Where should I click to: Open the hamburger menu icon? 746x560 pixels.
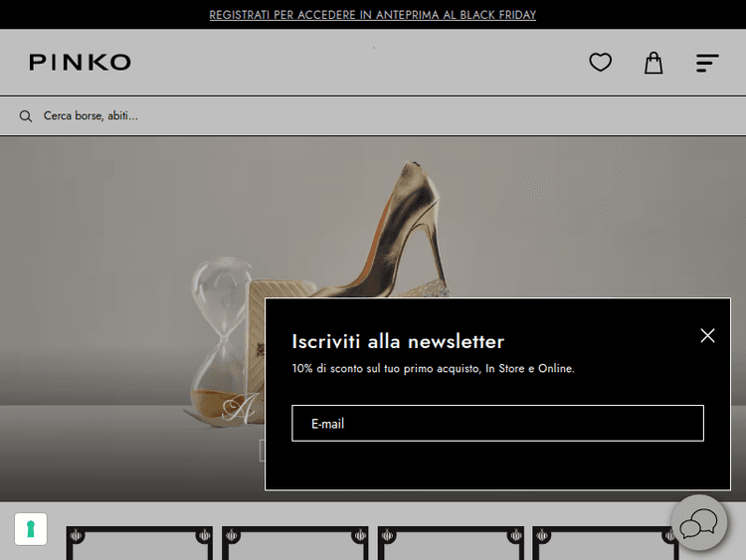point(707,63)
